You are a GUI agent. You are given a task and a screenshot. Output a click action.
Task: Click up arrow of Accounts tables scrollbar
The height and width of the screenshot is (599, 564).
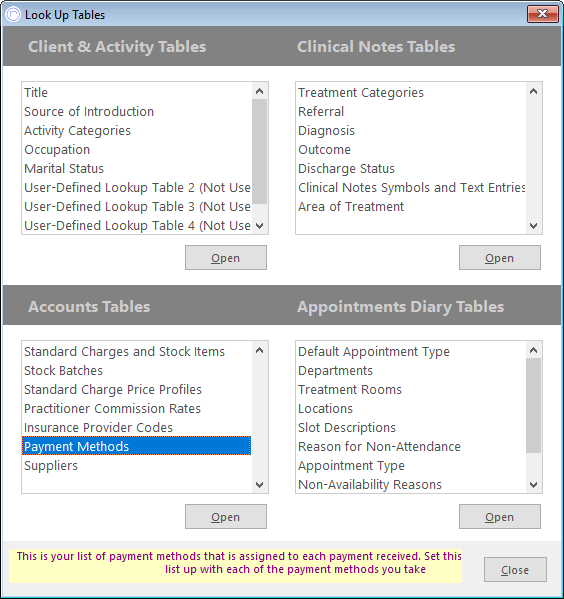(x=259, y=350)
